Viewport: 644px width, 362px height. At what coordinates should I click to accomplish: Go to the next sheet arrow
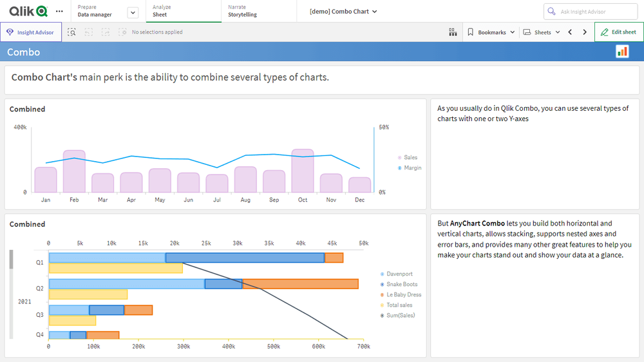pyautogui.click(x=585, y=32)
